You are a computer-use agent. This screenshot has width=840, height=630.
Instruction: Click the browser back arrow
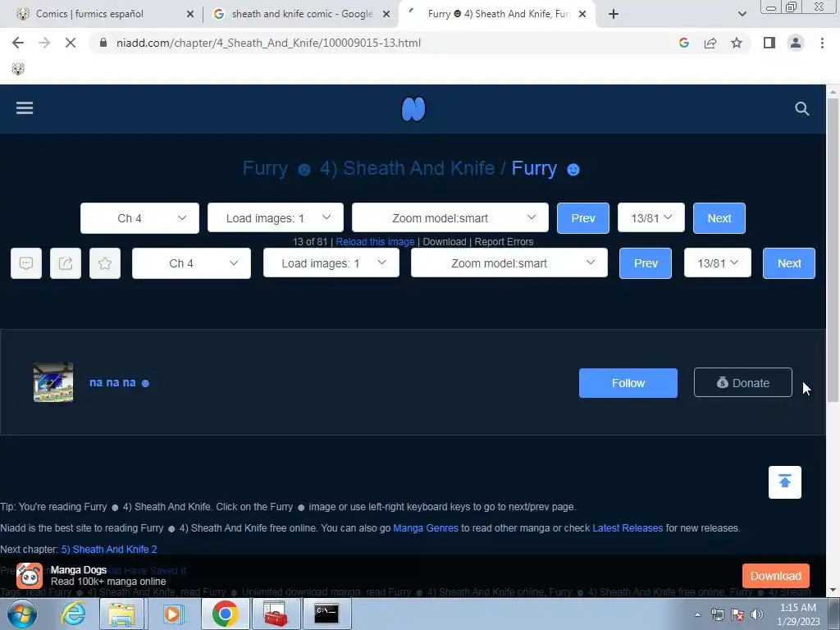pyautogui.click(x=18, y=43)
